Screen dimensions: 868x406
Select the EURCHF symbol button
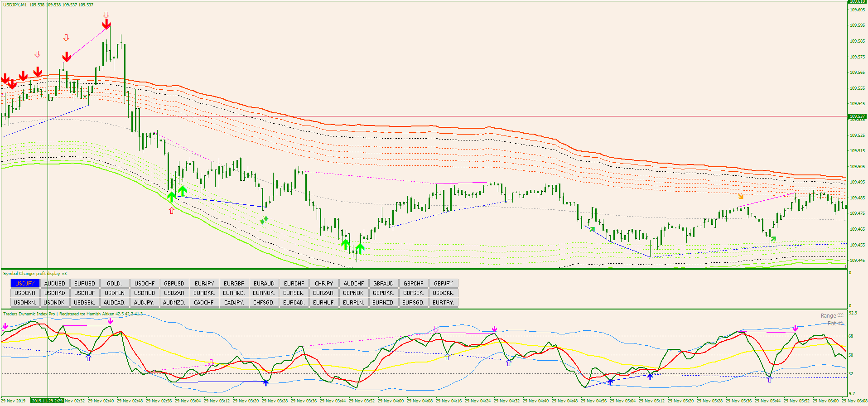[x=294, y=283]
